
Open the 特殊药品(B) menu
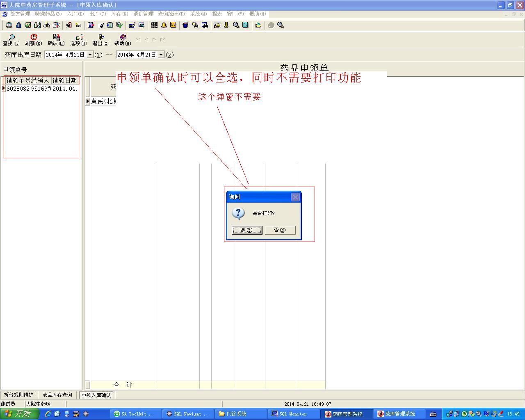[x=48, y=14]
